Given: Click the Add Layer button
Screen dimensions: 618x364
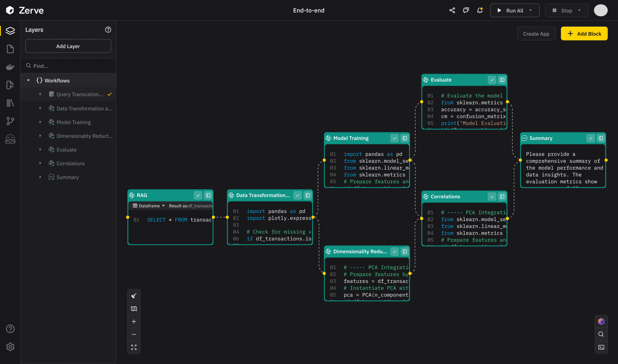Looking at the screenshot, I should pos(68,46).
